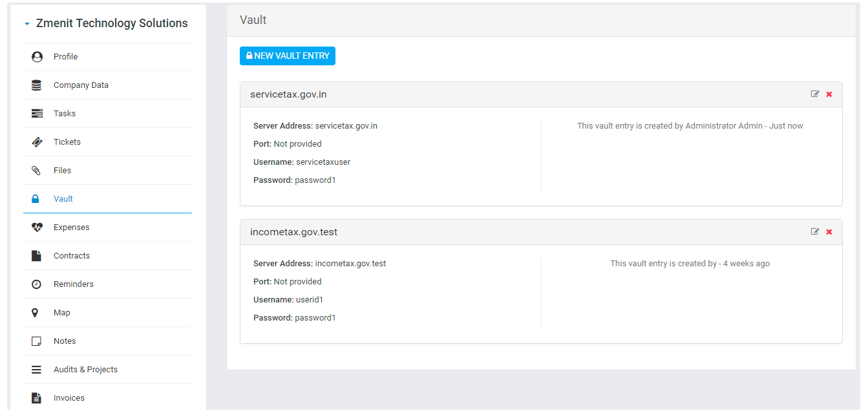The height and width of the screenshot is (413, 868).
Task: Delete the servicetax.gov.in vault entry
Action: coord(829,94)
